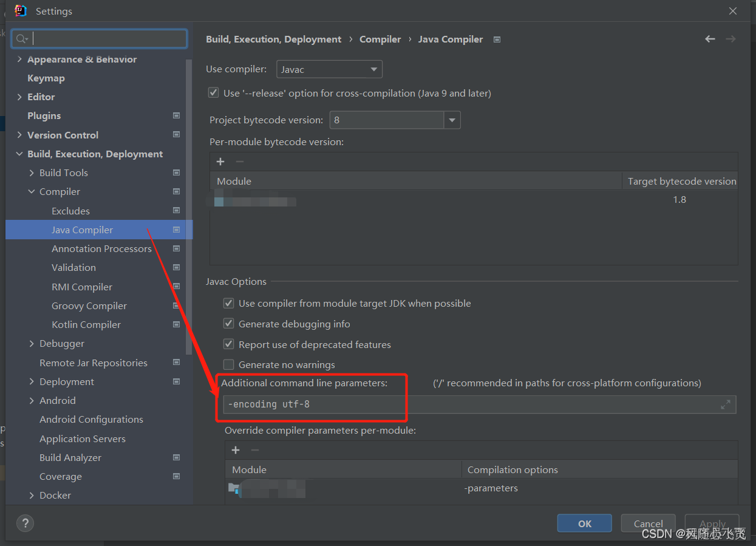Click the project icon next to Excludes
756x546 pixels.
click(x=176, y=210)
